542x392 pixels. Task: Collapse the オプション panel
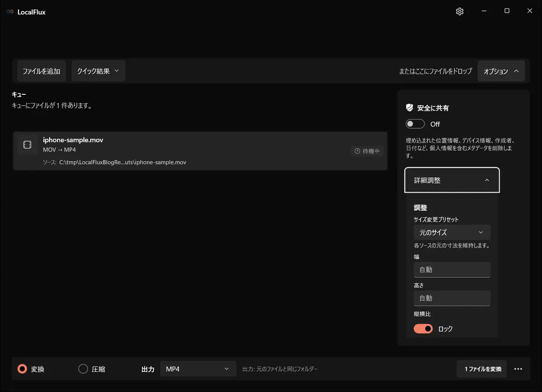coord(501,71)
